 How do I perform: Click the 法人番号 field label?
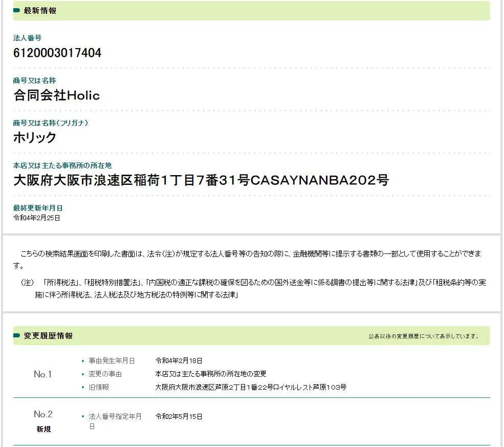27,38
